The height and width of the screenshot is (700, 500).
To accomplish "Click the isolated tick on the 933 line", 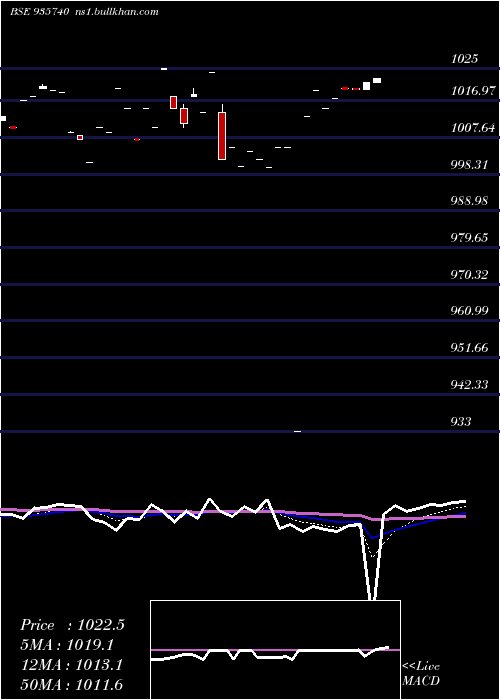I will point(297,432).
